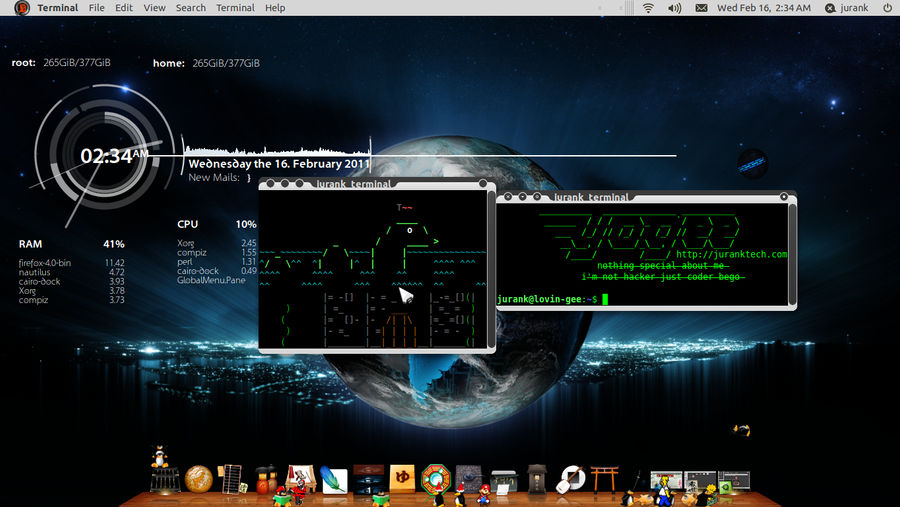Viewport: 900px width, 507px height.
Task: Open the Edit menu
Action: click(x=123, y=8)
